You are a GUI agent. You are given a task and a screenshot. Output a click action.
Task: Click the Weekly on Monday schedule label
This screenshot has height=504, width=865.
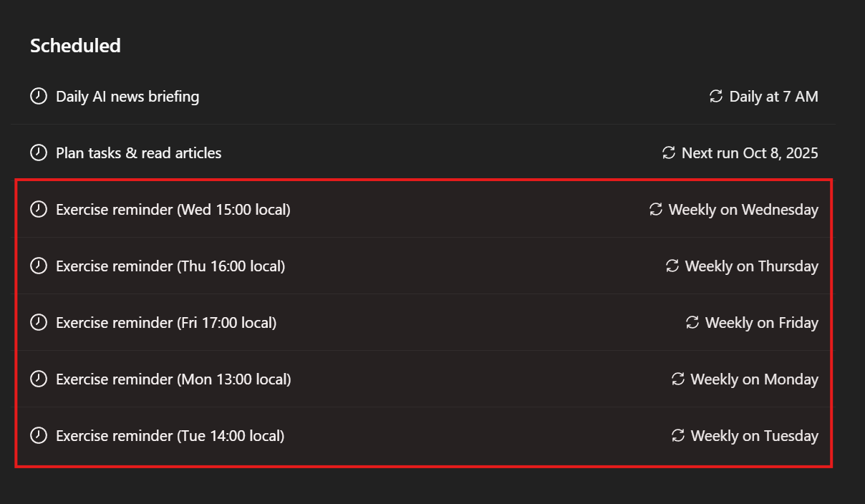(754, 379)
